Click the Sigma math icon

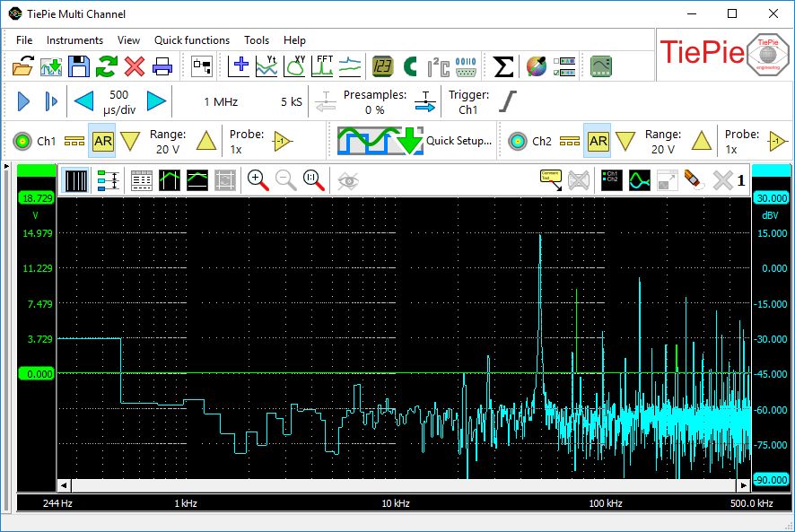point(504,65)
